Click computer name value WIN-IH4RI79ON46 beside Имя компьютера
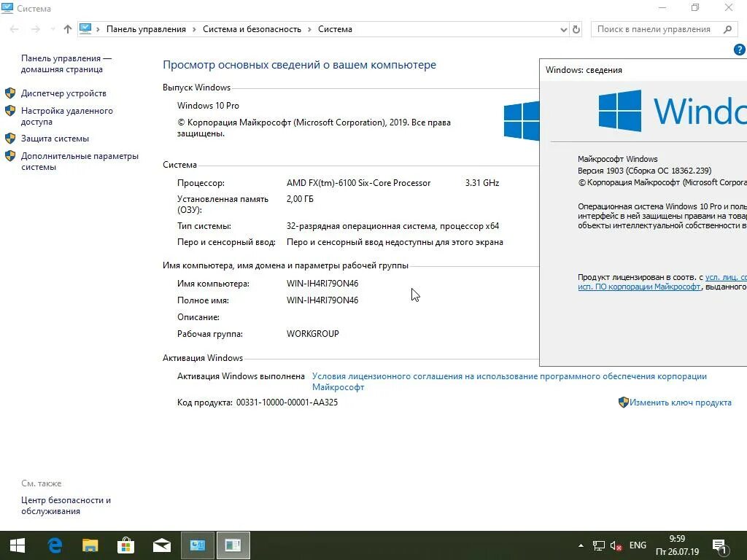This screenshot has width=747, height=560. point(322,284)
